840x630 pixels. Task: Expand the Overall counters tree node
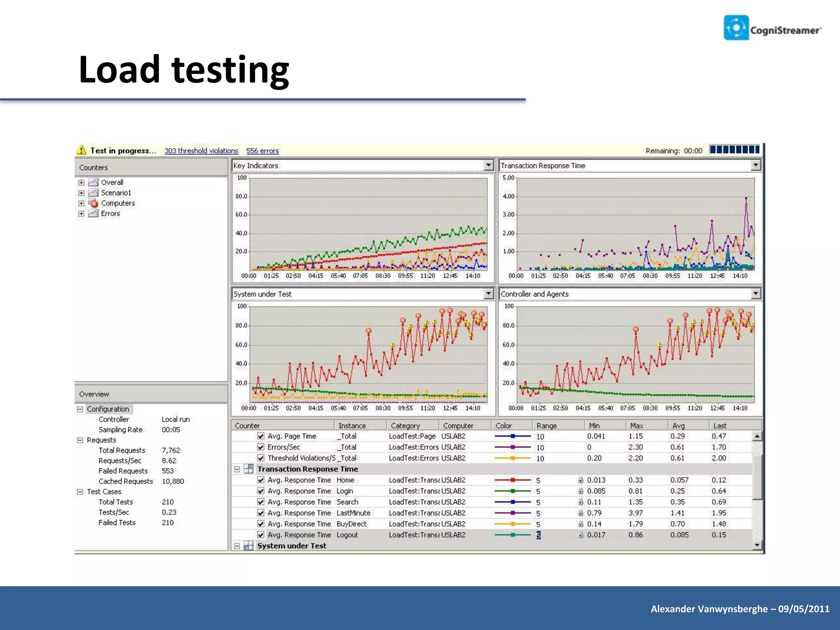(81, 183)
